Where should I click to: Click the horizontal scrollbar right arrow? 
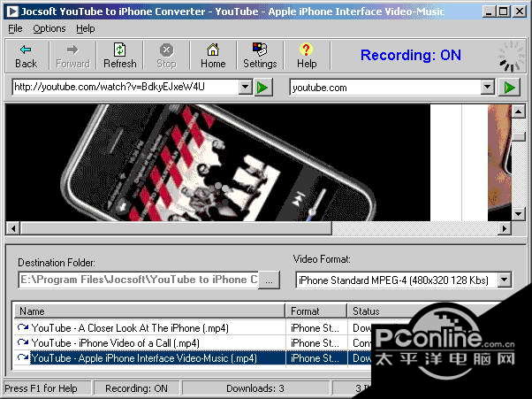pos(505,228)
